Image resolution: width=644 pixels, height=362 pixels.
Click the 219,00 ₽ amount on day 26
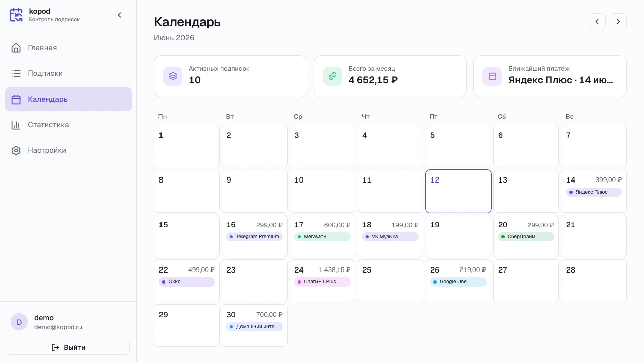point(473,270)
